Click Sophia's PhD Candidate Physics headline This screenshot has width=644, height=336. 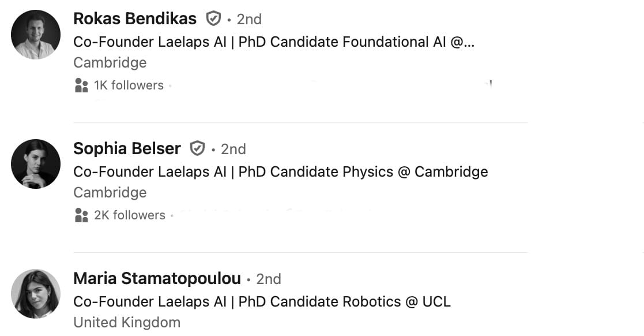[x=280, y=172]
